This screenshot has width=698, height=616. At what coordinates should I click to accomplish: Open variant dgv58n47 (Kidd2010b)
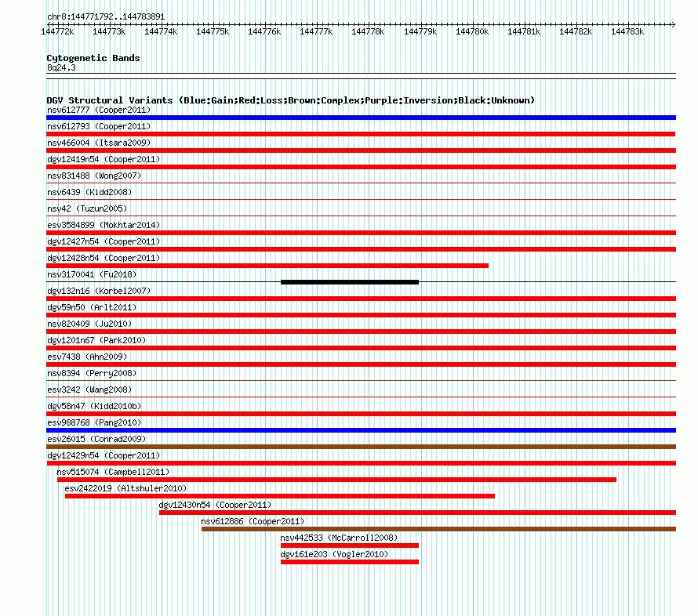point(94,406)
